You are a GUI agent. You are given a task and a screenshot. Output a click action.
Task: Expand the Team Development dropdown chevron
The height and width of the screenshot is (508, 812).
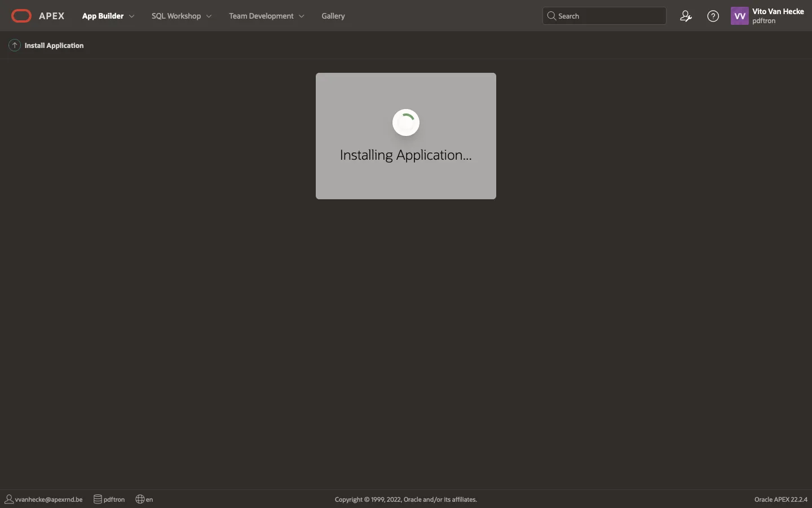coord(302,16)
